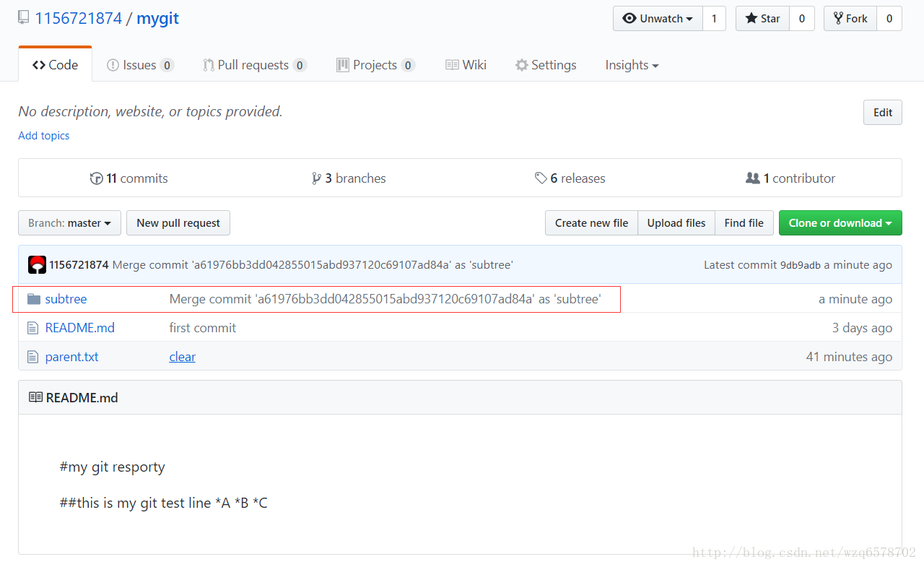The height and width of the screenshot is (567, 924).
Task: Switch to the Issues tab
Action: (x=140, y=65)
